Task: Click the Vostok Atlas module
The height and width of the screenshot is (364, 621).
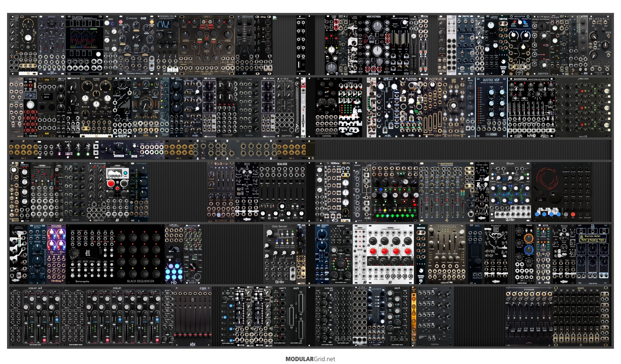Action: click(x=435, y=317)
